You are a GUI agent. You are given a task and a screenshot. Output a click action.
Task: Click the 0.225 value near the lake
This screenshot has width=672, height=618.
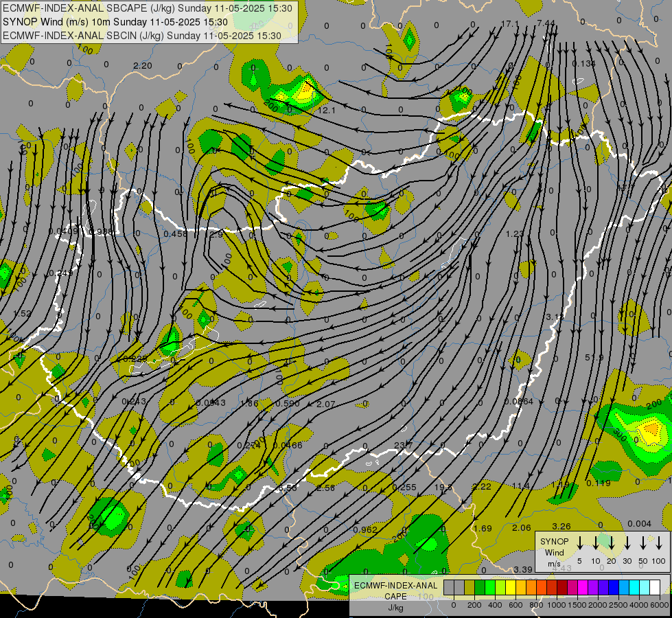point(135,359)
